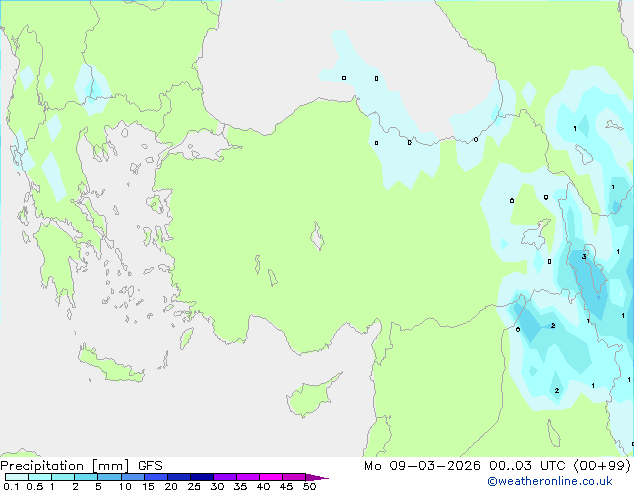The width and height of the screenshot is (634, 490).
Task: Click the '15' legend scale label
Action: pos(148,486)
